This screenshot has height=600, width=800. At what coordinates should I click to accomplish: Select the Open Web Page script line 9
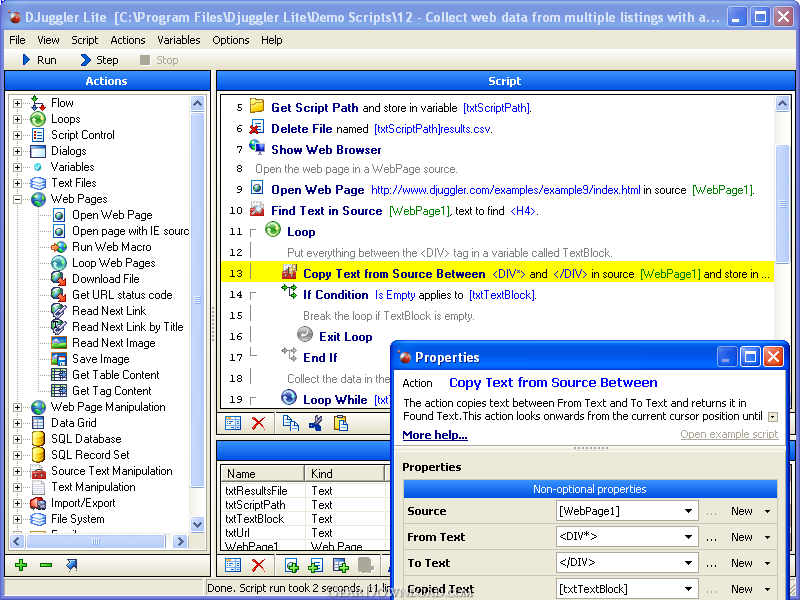click(317, 189)
